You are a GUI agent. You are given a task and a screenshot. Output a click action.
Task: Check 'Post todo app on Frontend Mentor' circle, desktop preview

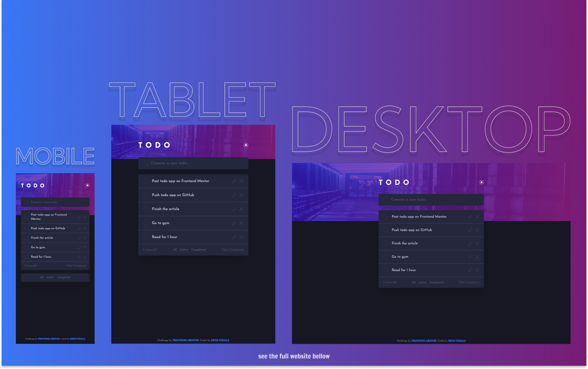pyautogui.click(x=385, y=217)
